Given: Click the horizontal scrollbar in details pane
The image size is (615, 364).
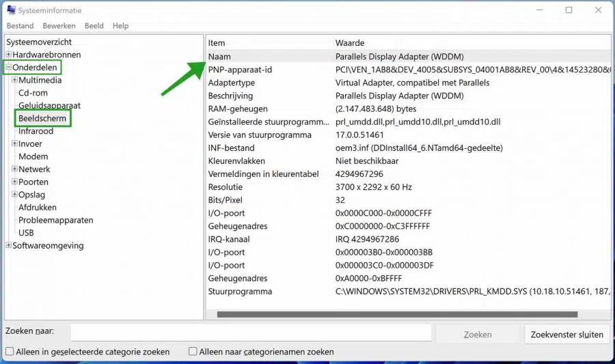Looking at the screenshot, I should click(397, 314).
